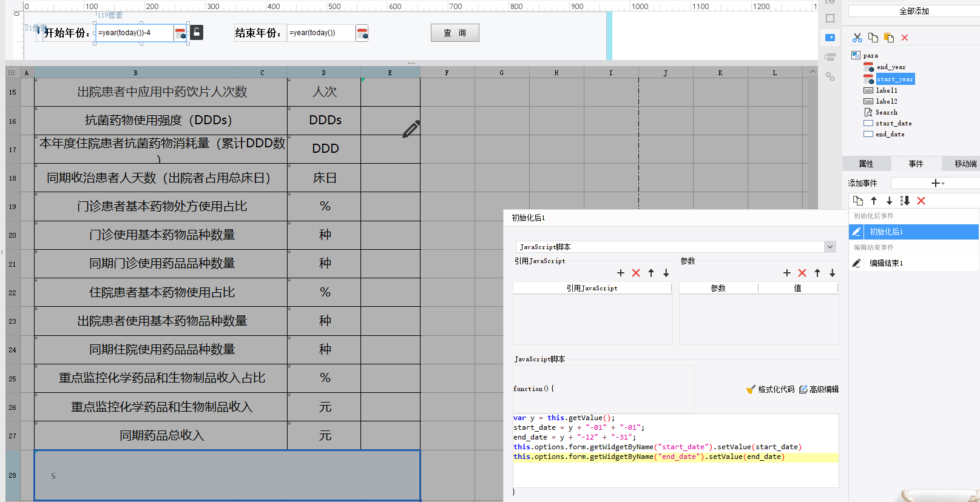Open the JavaScript脚本 type dropdown
Screen dimensions: 980x502
830,247
